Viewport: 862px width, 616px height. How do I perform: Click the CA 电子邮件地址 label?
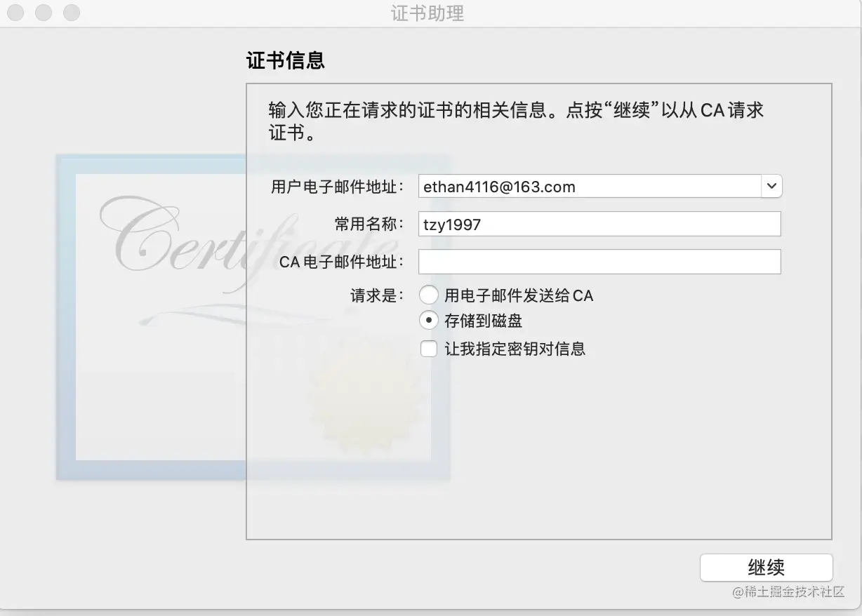pos(342,262)
